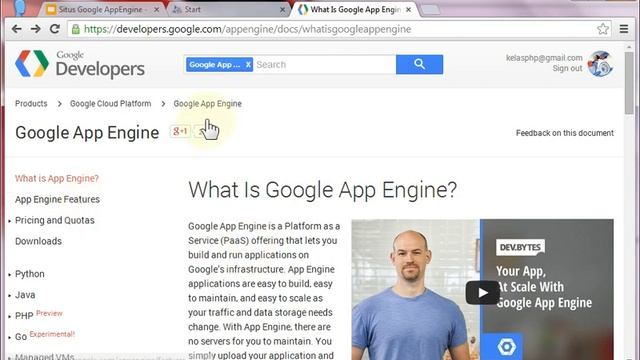The height and width of the screenshot is (360, 640).
Task: Open App Engine Features sidebar link
Action: tap(57, 199)
